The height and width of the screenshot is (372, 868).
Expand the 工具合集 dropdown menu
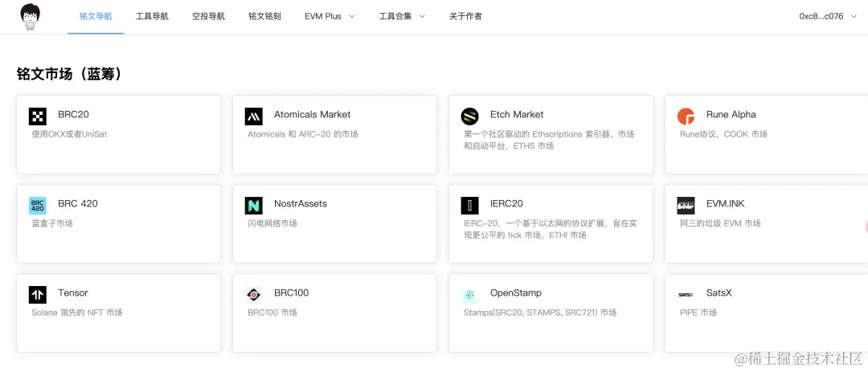[x=402, y=17]
